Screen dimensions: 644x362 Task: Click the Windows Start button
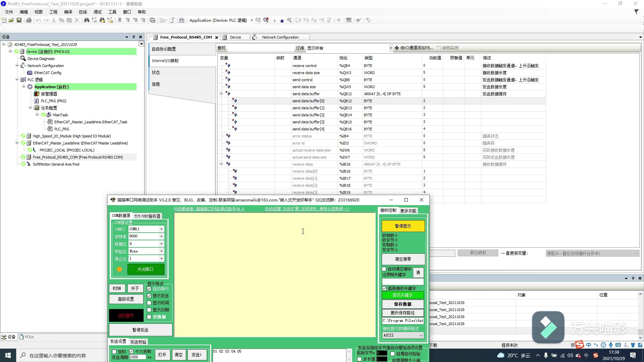(8, 355)
